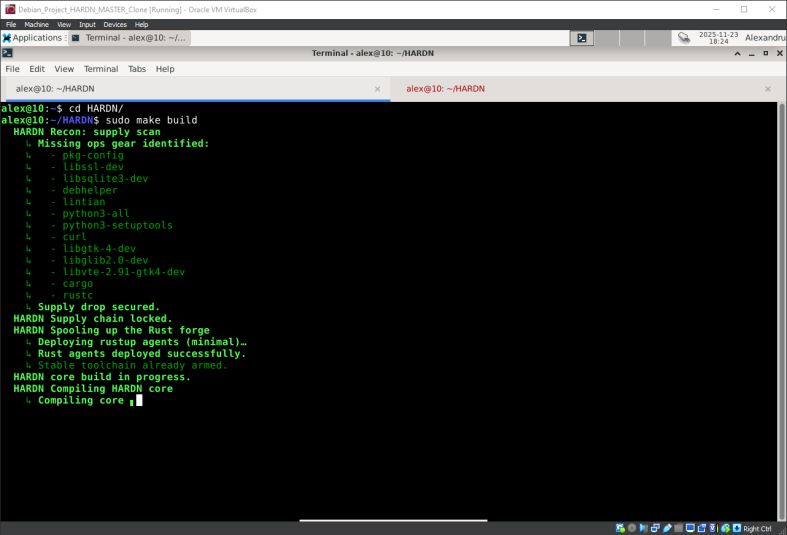Click the VirtualBox logo in the title bar
This screenshot has height=535, width=787.
(10, 9)
